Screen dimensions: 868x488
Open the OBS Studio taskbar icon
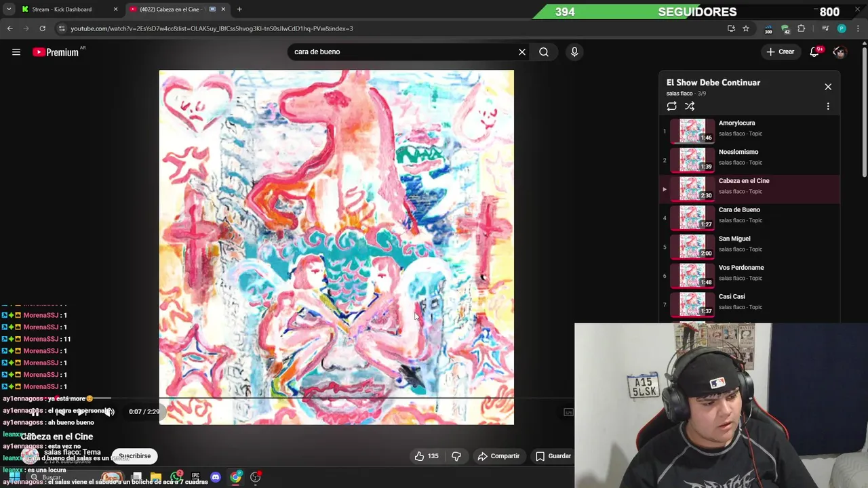click(x=256, y=478)
